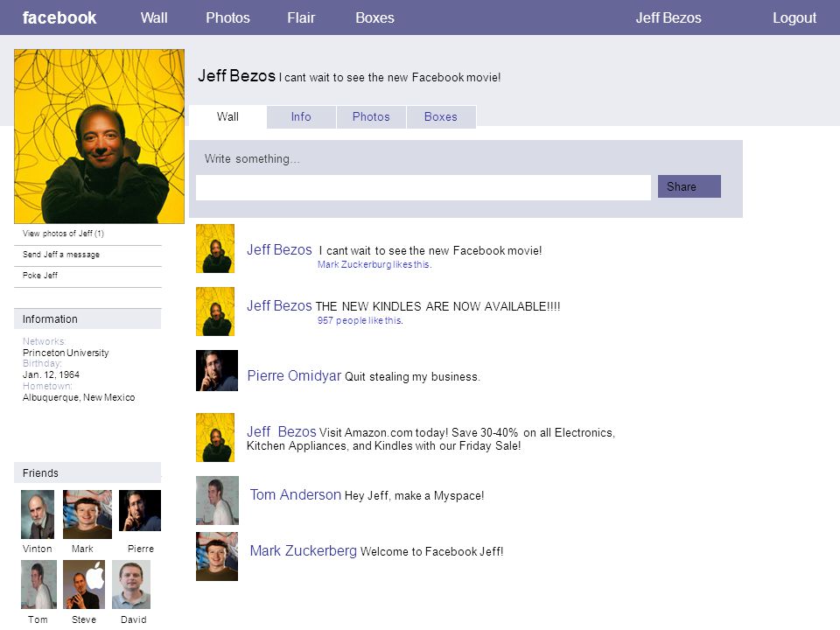840x630 pixels.
Task: Click Hey Jeff, make a Myspace message
Action: tap(414, 495)
